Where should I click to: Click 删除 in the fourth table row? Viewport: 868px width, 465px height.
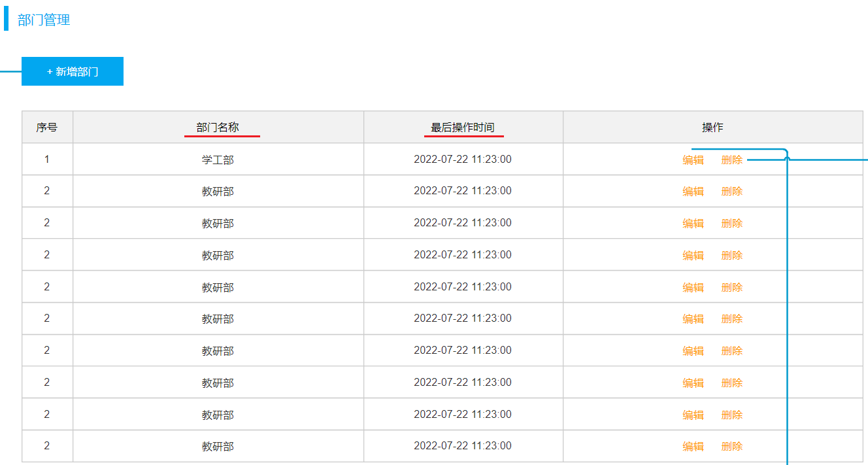click(732, 255)
